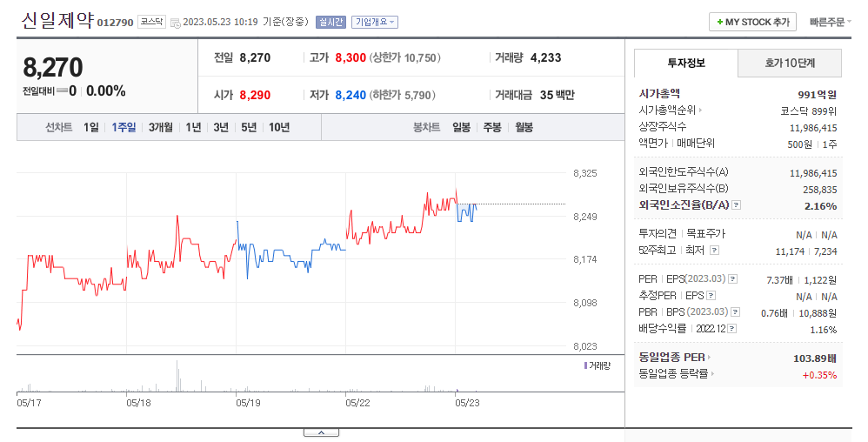Open help icon next to 52주최고 최저
This screenshot has width=868, height=442.
point(715,251)
